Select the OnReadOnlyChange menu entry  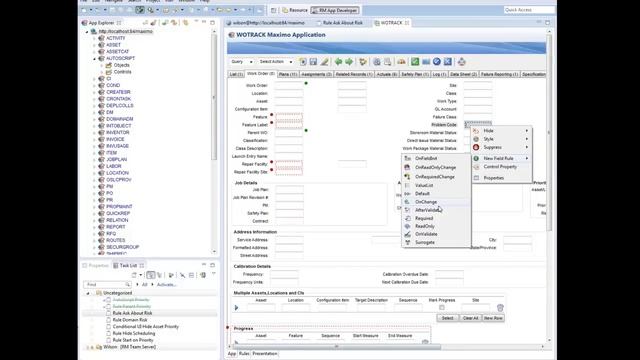click(436, 168)
